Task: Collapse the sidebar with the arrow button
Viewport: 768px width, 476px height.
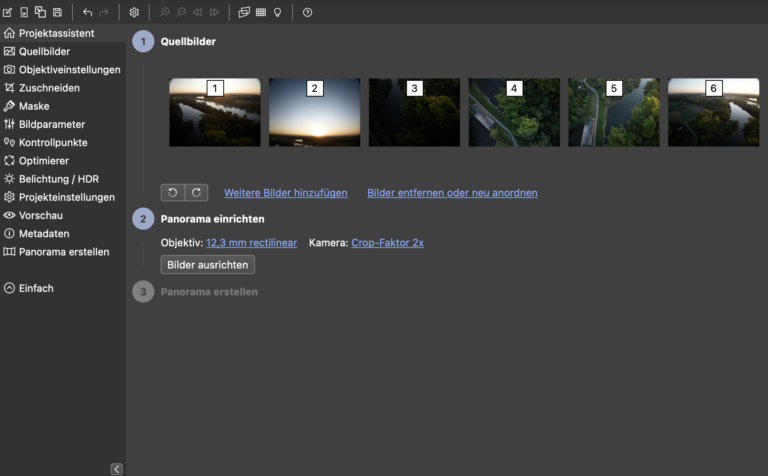Action: click(x=117, y=469)
